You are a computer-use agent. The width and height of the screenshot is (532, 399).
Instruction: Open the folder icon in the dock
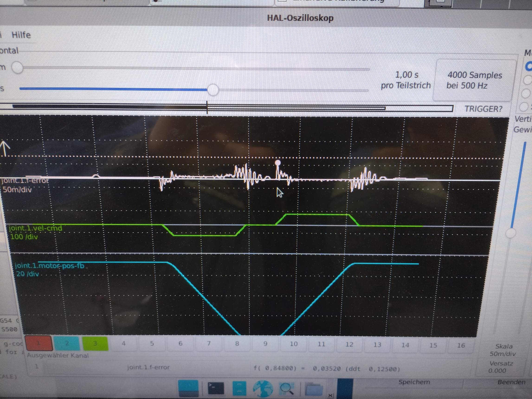314,389
